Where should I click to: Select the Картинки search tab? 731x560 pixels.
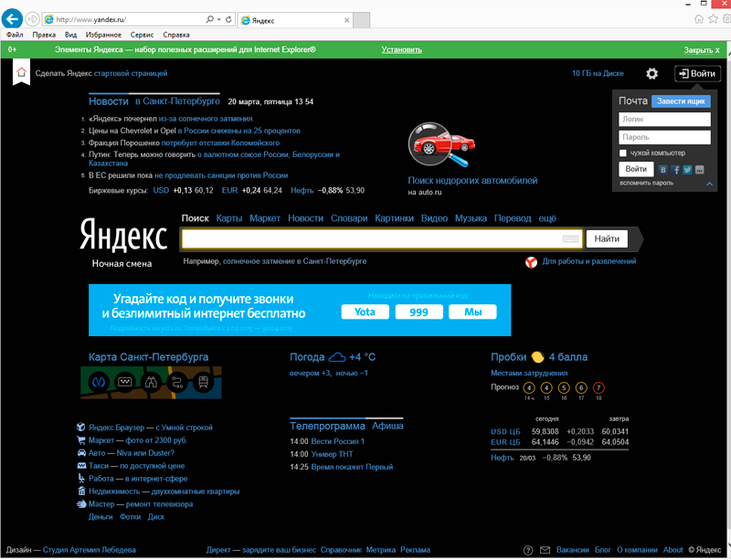pyautogui.click(x=394, y=218)
